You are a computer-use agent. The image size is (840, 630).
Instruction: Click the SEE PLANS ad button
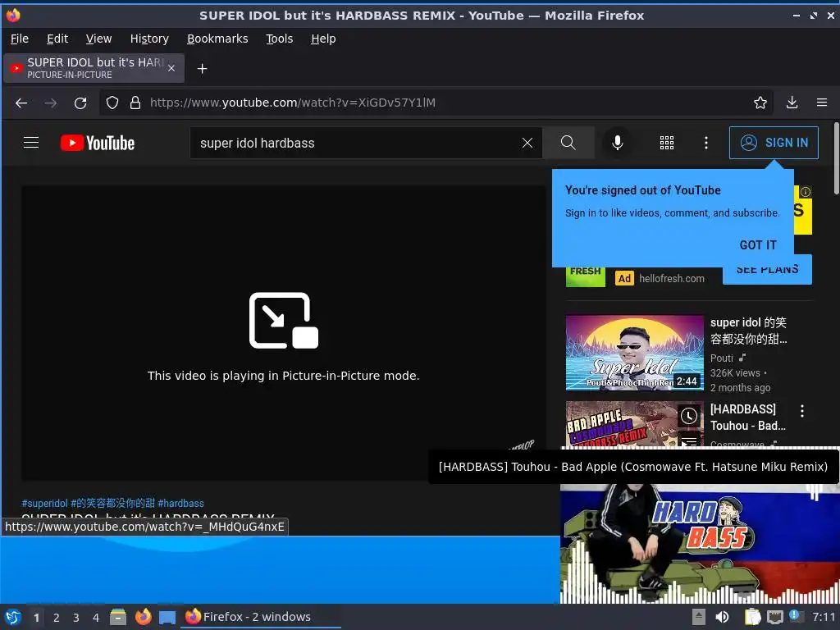[767, 270]
